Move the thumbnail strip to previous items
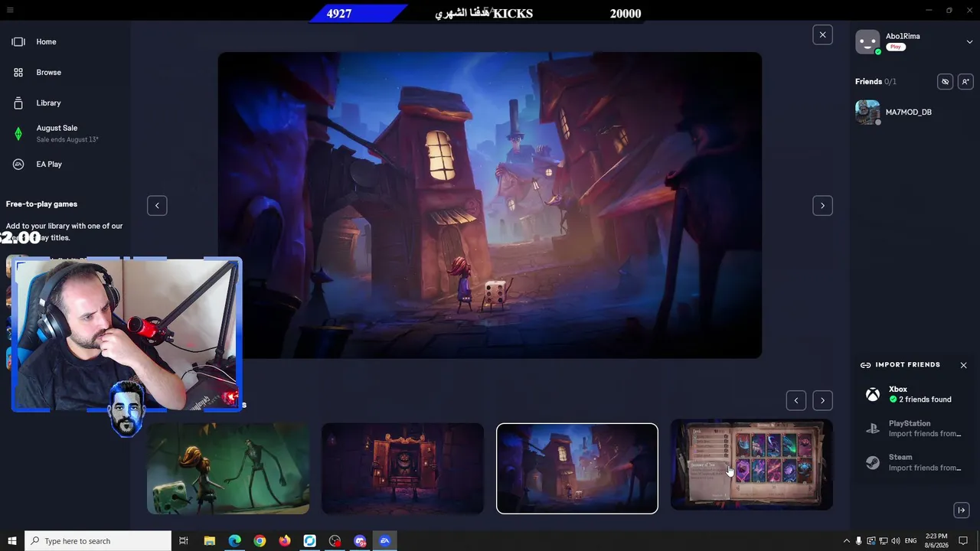The width and height of the screenshot is (980, 551). pos(795,400)
